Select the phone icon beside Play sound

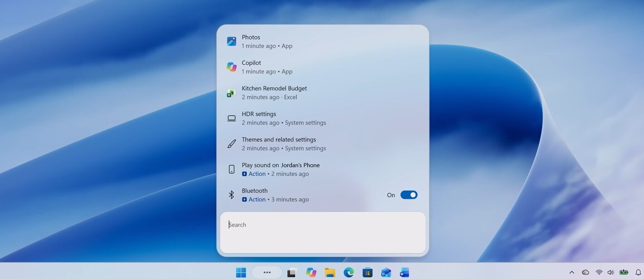tap(231, 169)
